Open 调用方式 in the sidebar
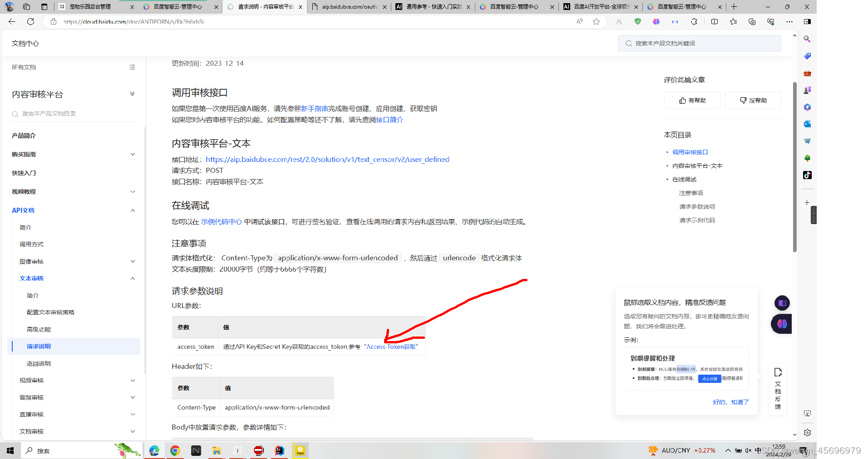Viewport: 868px width, 459px height. [x=31, y=244]
